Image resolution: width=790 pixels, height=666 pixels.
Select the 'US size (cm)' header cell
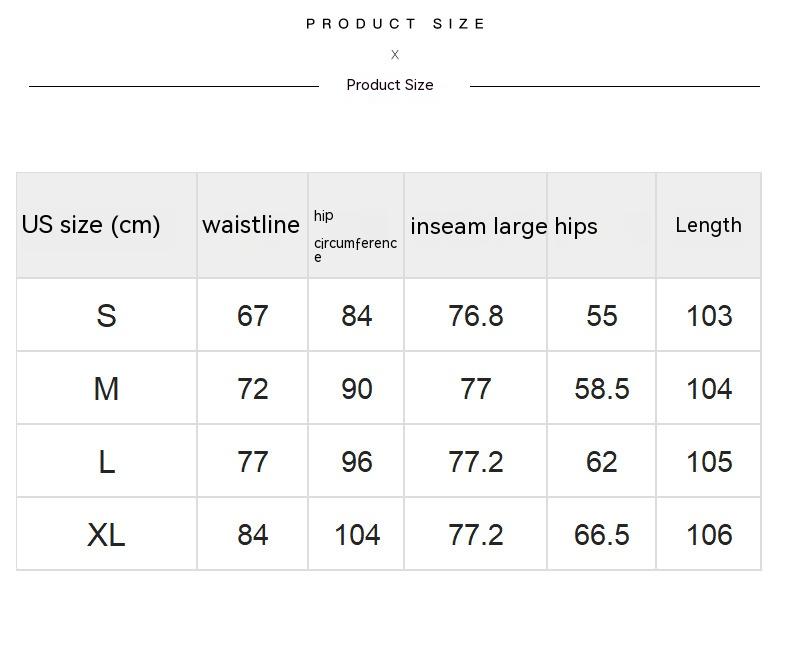91,225
